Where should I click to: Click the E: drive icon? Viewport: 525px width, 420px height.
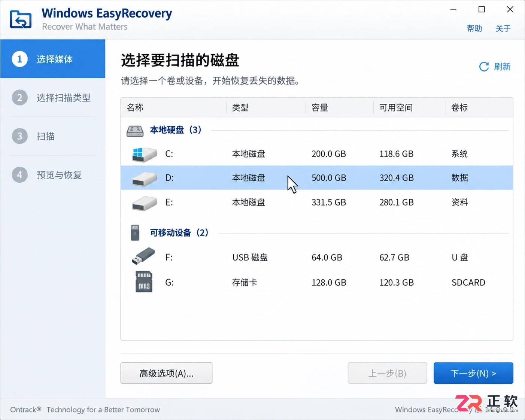click(144, 203)
